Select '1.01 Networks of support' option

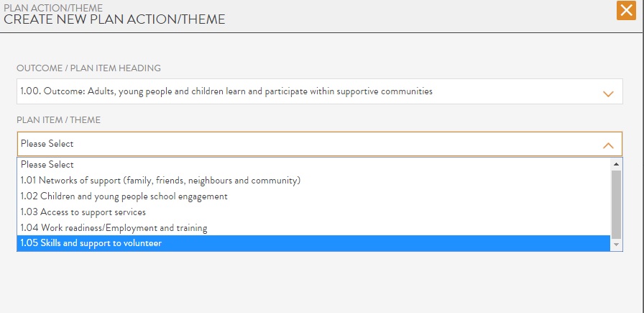[x=160, y=181]
